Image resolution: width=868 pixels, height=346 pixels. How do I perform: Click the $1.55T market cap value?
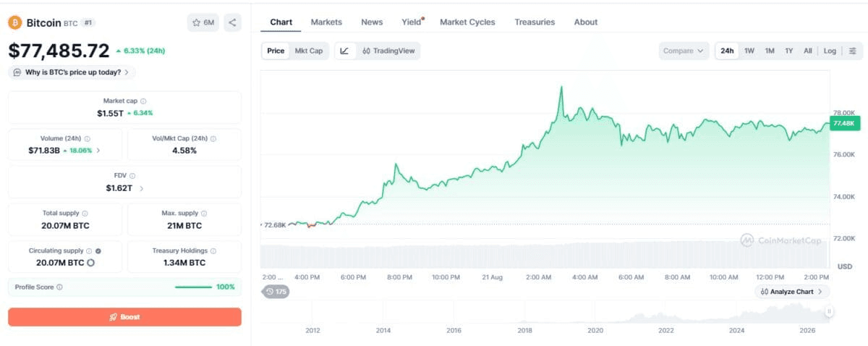[x=110, y=113]
